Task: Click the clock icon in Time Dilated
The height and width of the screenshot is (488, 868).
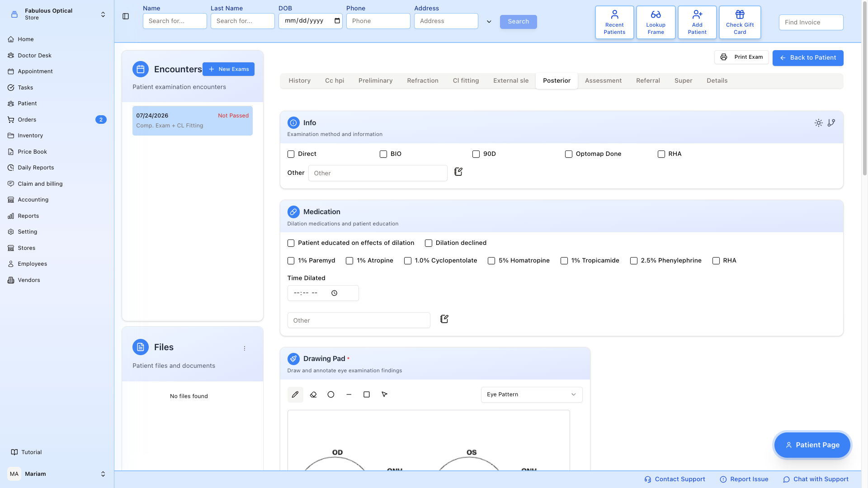Action: [334, 293]
